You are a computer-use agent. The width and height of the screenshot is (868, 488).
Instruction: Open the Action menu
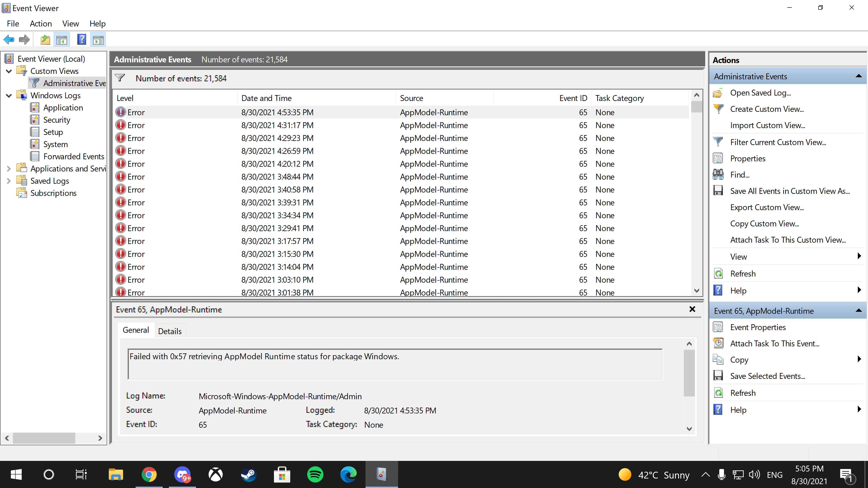coord(40,23)
